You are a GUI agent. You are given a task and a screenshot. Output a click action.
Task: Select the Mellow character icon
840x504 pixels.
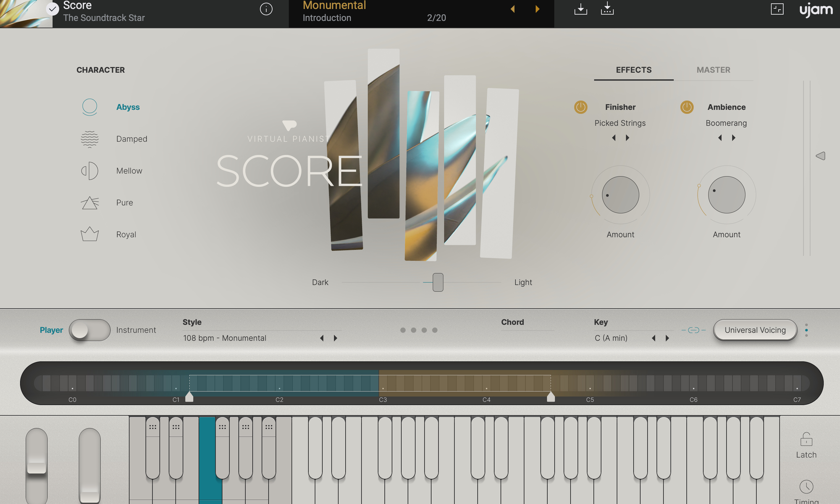click(x=89, y=171)
